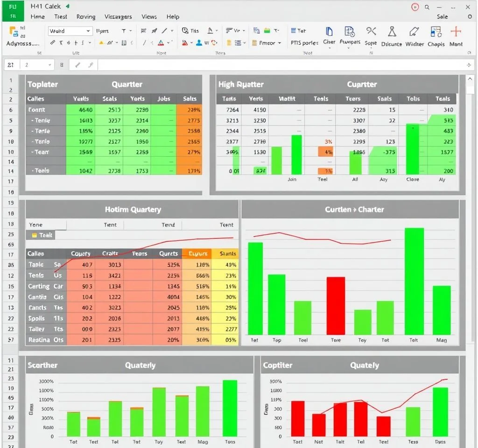This screenshot has height=448, width=478.
Task: Click the Flunpets document icon
Action: pos(350,32)
